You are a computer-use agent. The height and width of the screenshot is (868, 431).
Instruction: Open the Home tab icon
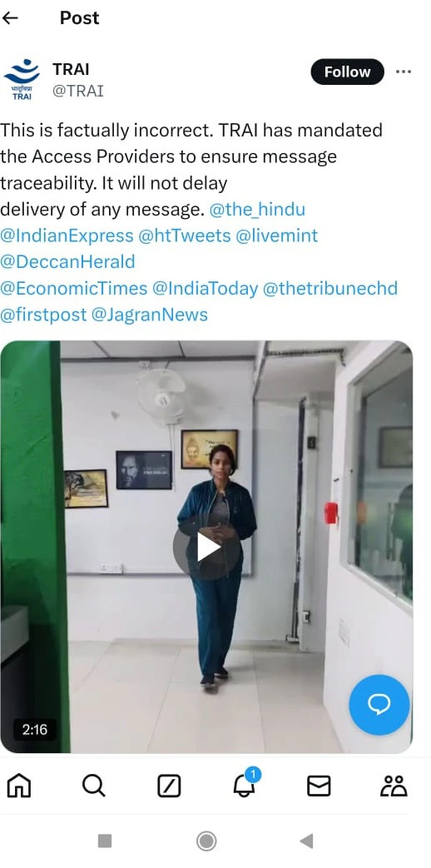coord(19,785)
